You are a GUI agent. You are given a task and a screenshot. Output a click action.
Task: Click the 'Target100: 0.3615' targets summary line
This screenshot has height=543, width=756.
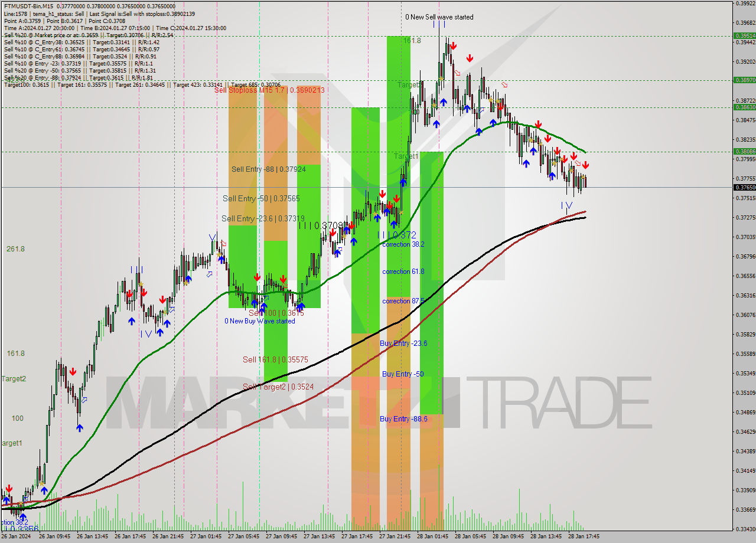point(142,84)
